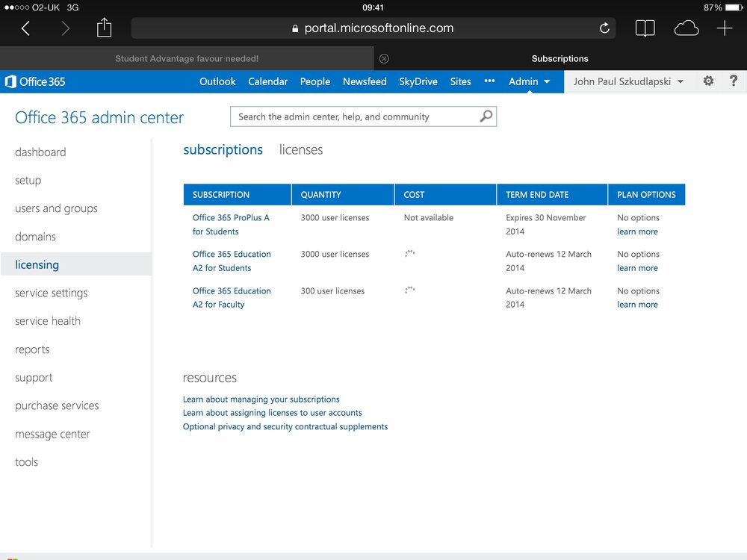This screenshot has height=560, width=747.
Task: Open John Paul Szkudlapski account dropdown
Action: point(628,81)
